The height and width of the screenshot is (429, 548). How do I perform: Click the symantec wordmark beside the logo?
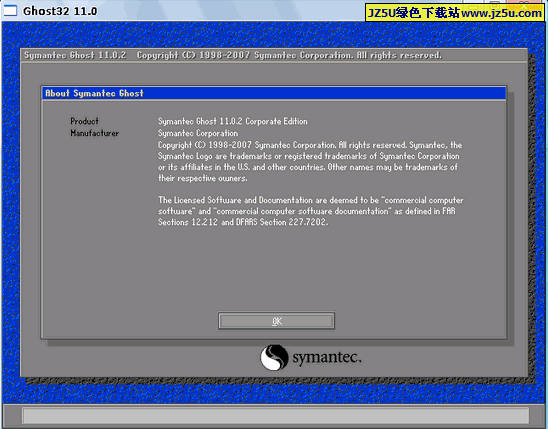click(327, 357)
